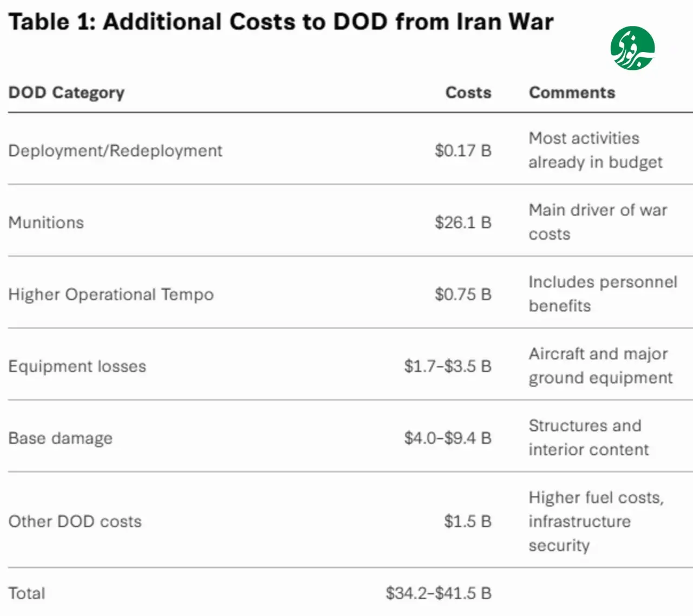Select the Munitions row label

pyautogui.click(x=46, y=222)
